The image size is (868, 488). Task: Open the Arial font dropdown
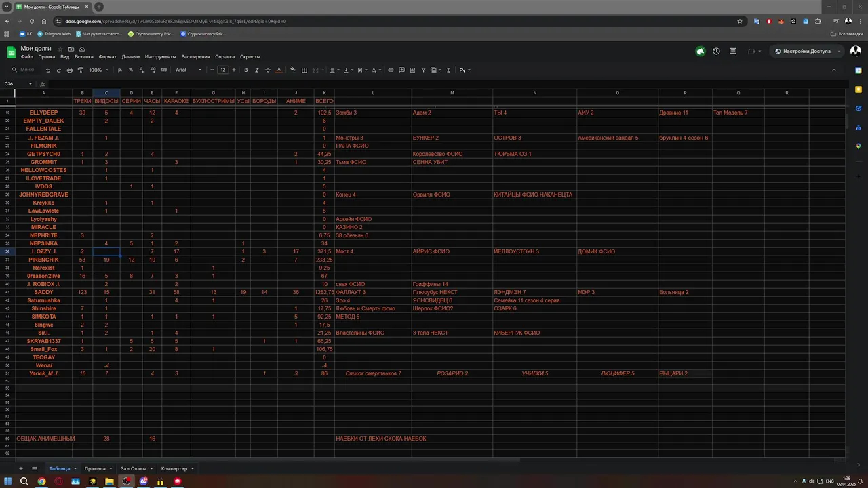(189, 70)
